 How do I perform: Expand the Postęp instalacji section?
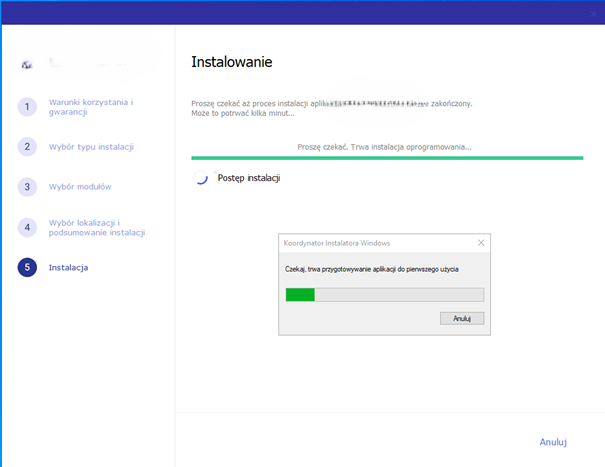(x=249, y=178)
